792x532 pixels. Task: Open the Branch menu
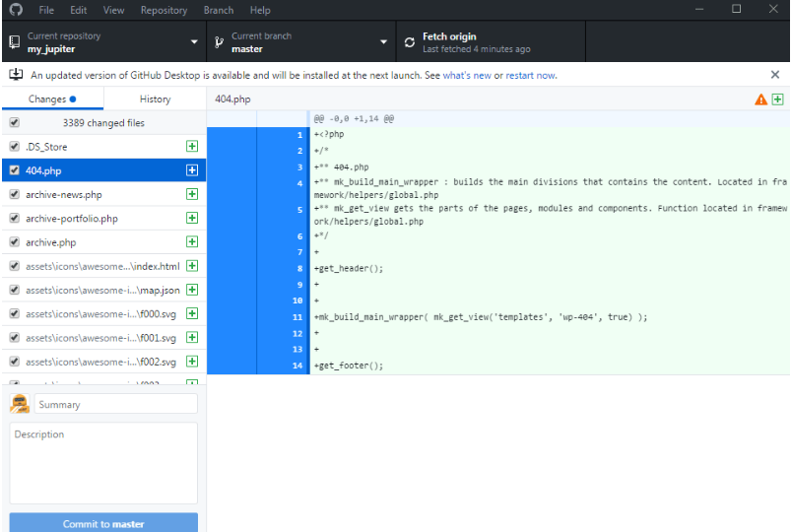pos(219,10)
